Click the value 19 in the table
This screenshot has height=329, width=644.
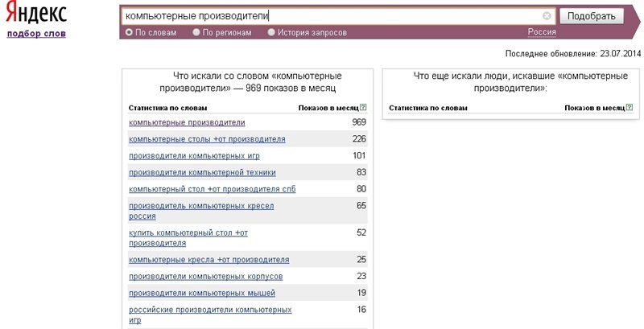361,293
